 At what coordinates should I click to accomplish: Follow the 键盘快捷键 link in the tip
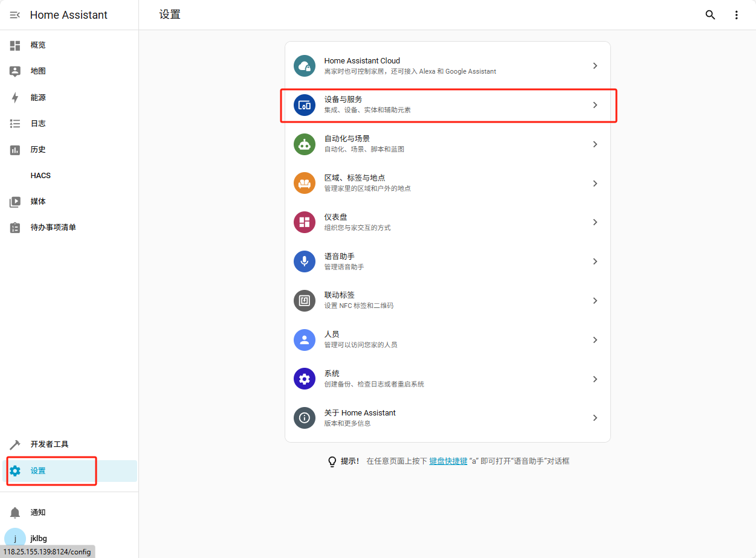(x=448, y=461)
